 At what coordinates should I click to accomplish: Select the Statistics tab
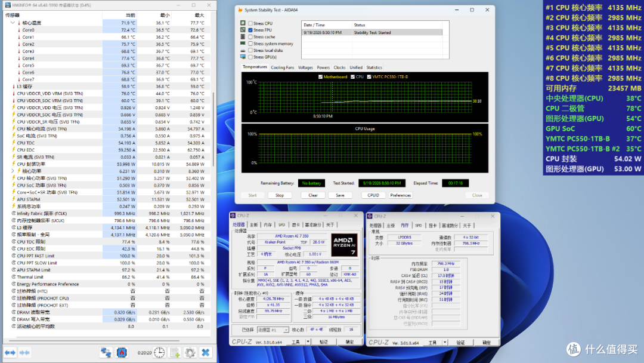click(374, 67)
